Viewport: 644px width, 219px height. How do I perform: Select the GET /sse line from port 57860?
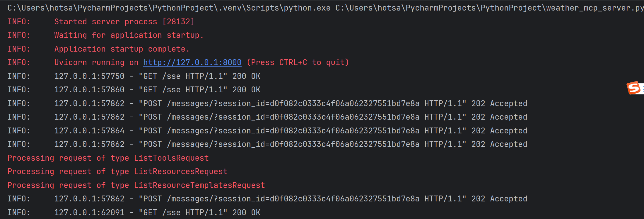tap(157, 90)
